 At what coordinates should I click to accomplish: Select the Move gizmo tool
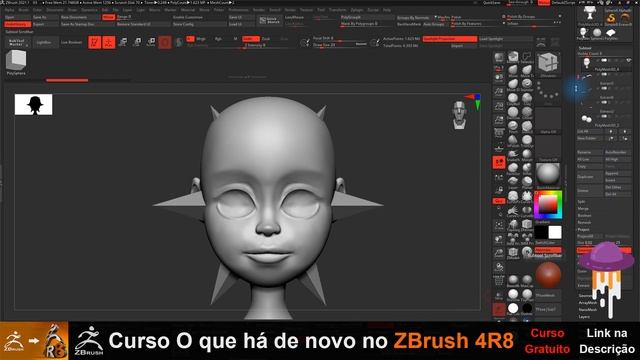[123, 42]
